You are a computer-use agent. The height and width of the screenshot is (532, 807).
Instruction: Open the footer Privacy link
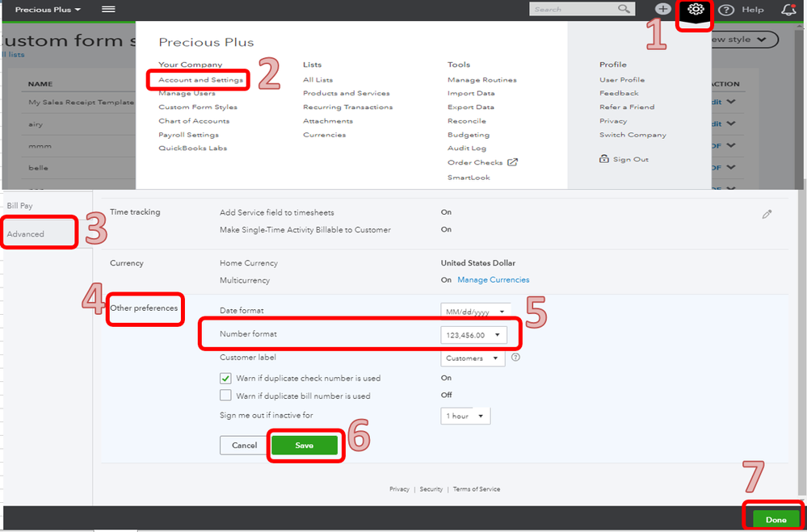tap(399, 489)
